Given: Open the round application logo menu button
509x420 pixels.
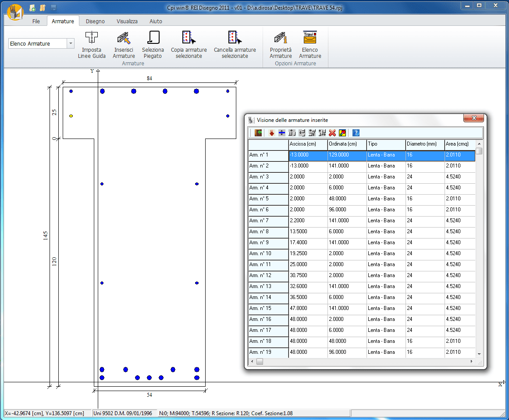Looking at the screenshot, I should [16, 12].
